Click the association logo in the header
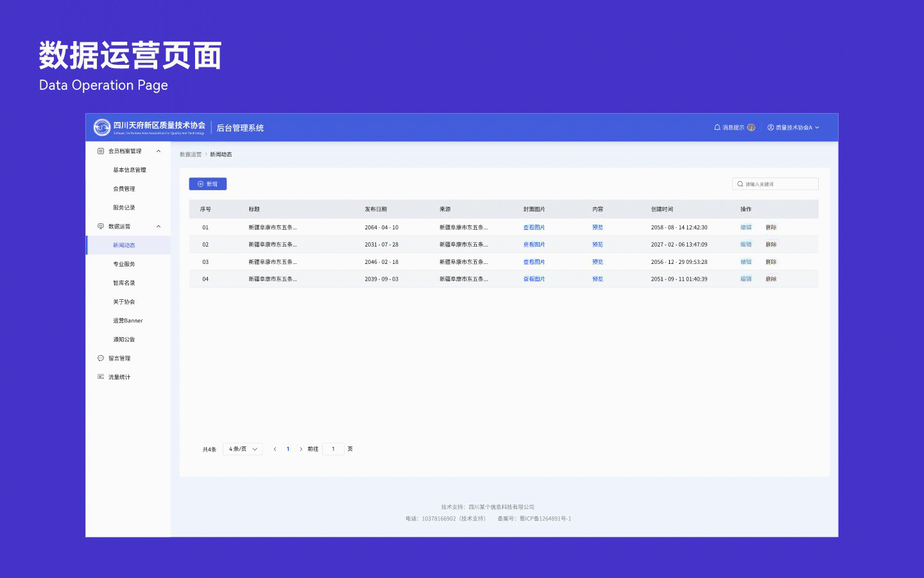Image resolution: width=924 pixels, height=578 pixels. [101, 127]
